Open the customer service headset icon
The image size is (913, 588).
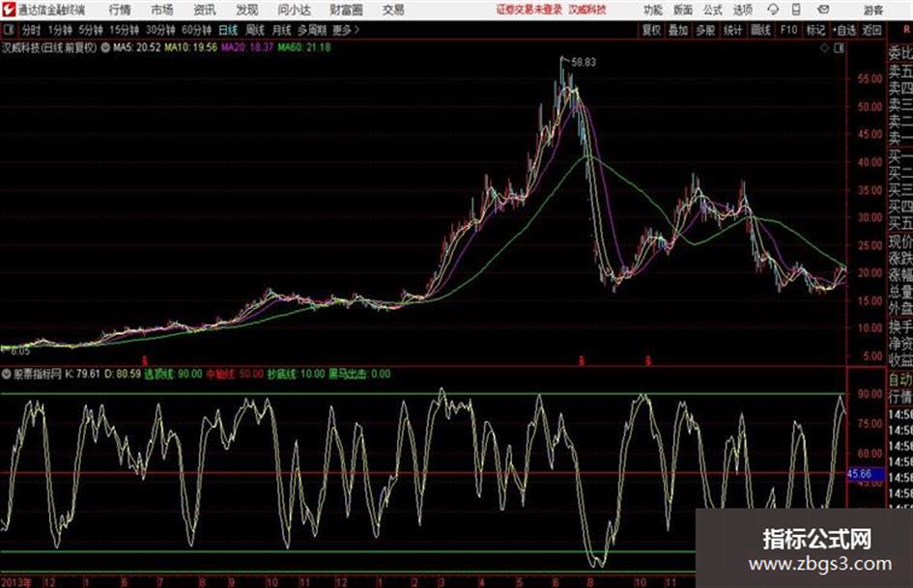(773, 10)
